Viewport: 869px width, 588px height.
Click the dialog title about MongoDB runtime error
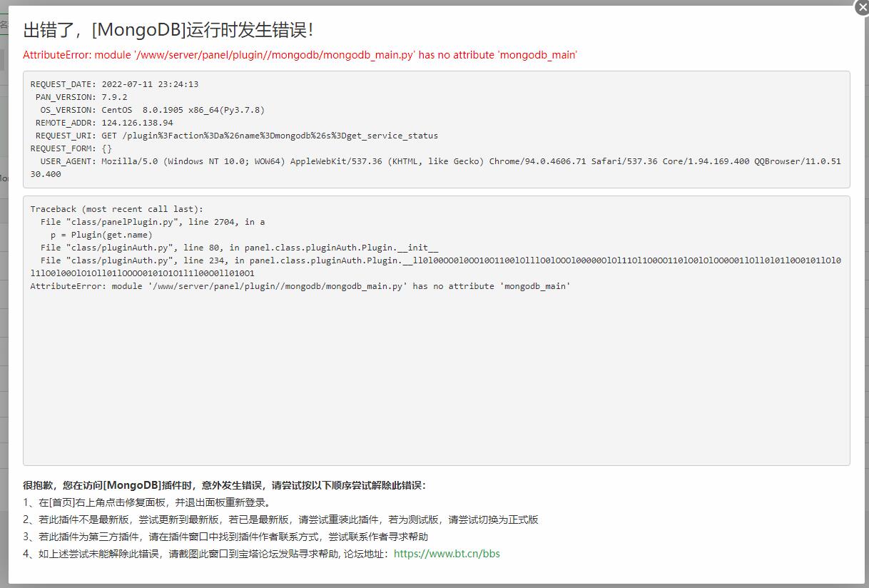tap(168, 30)
